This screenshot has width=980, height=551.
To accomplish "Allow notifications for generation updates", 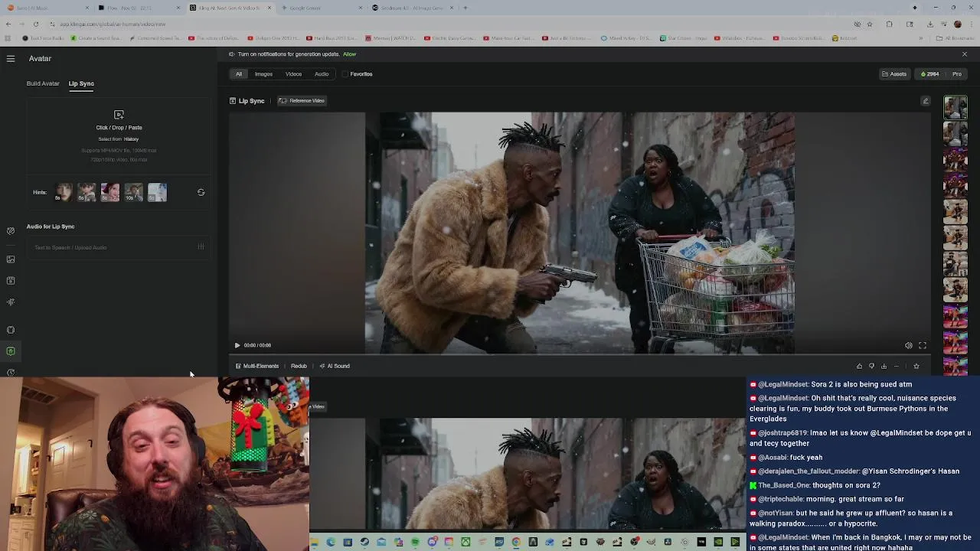I will click(349, 54).
